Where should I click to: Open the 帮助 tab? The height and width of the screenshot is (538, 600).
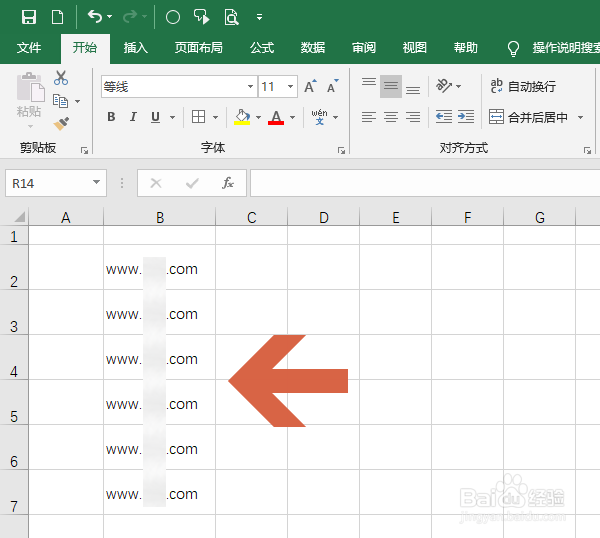click(465, 48)
